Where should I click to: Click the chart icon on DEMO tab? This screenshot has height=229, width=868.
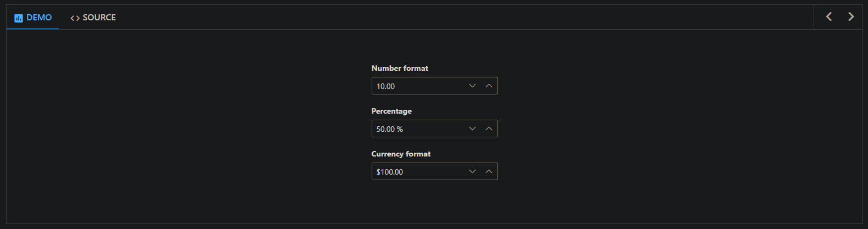(19, 18)
